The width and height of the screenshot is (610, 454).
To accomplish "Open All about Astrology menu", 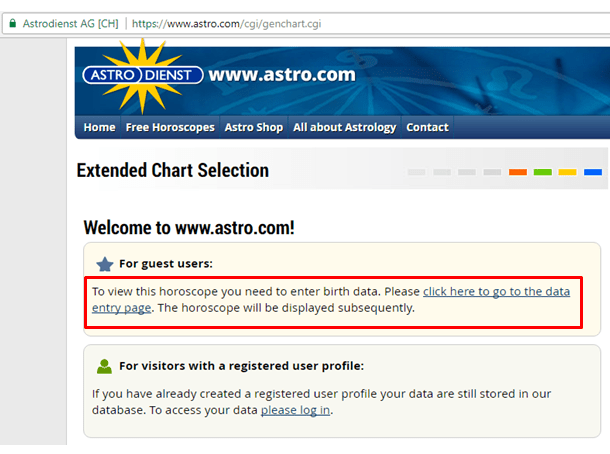I will (x=344, y=127).
